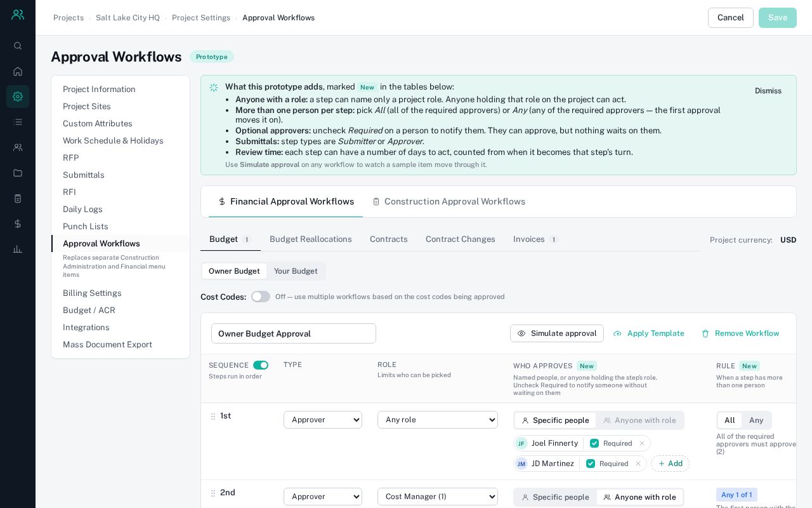Screen dimensions: 812x508
Task: Open the clipboard icon in left sidebar
Action: 18,198
